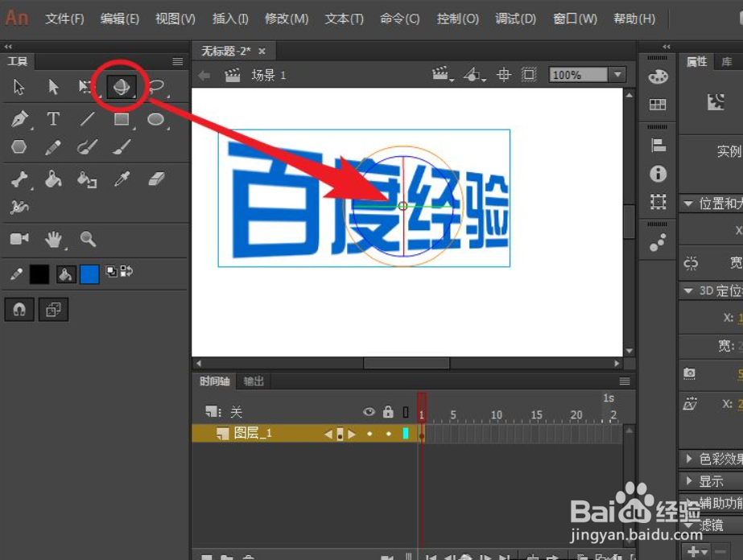Open the Align panel icon

pos(658,146)
